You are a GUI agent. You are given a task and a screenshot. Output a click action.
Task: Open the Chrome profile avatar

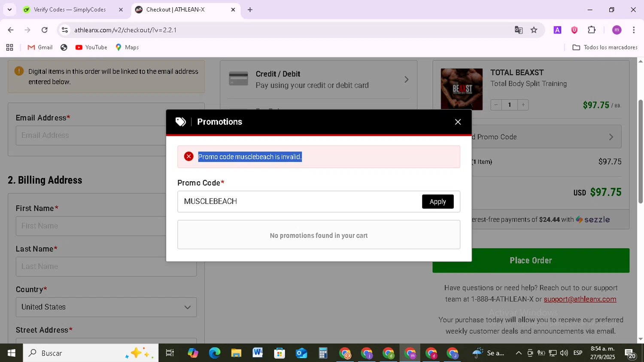click(617, 30)
